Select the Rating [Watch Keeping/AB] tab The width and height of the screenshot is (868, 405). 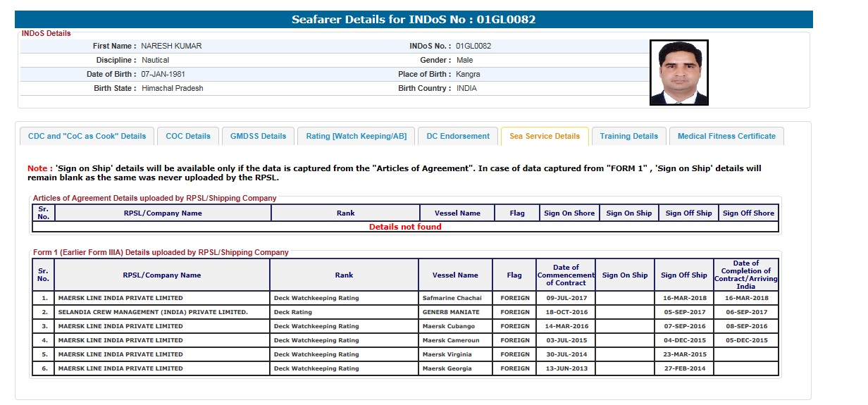click(356, 137)
